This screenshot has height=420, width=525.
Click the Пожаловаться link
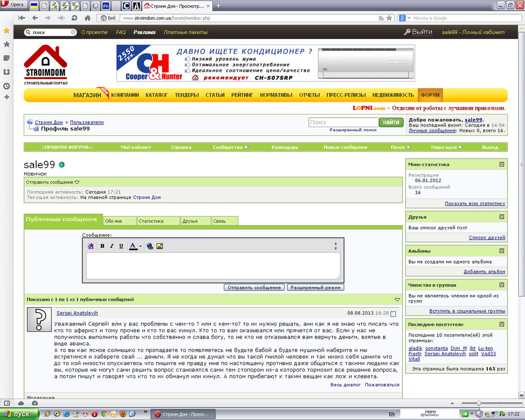(382, 385)
